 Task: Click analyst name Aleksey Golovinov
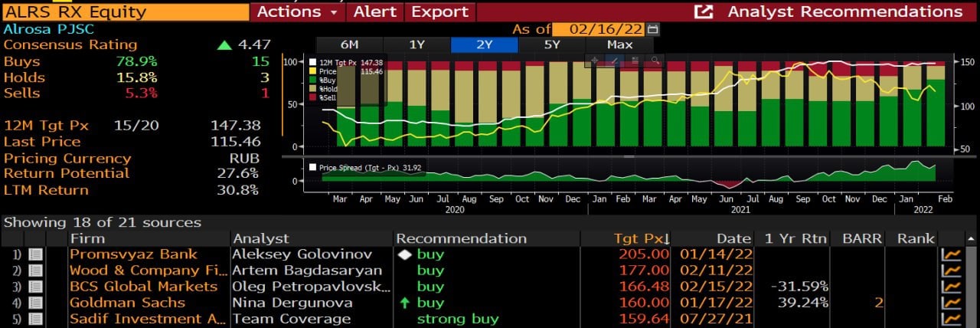click(x=302, y=254)
